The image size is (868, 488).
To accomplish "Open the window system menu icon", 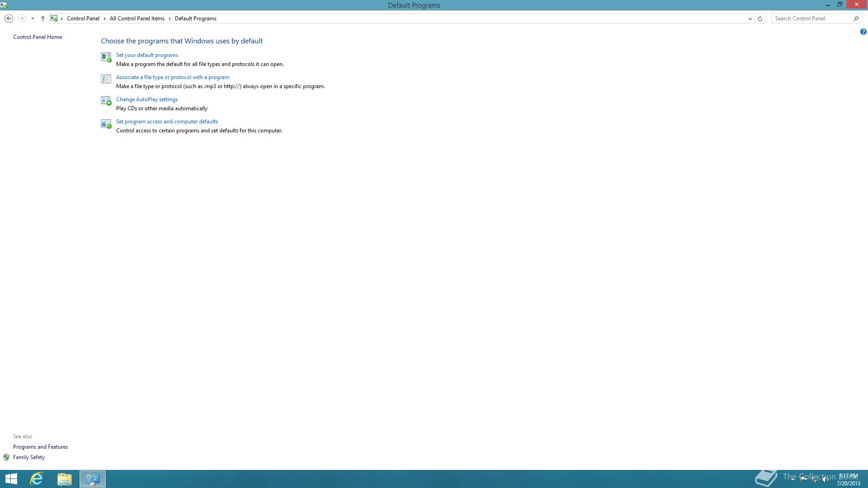I will click(x=4, y=5).
